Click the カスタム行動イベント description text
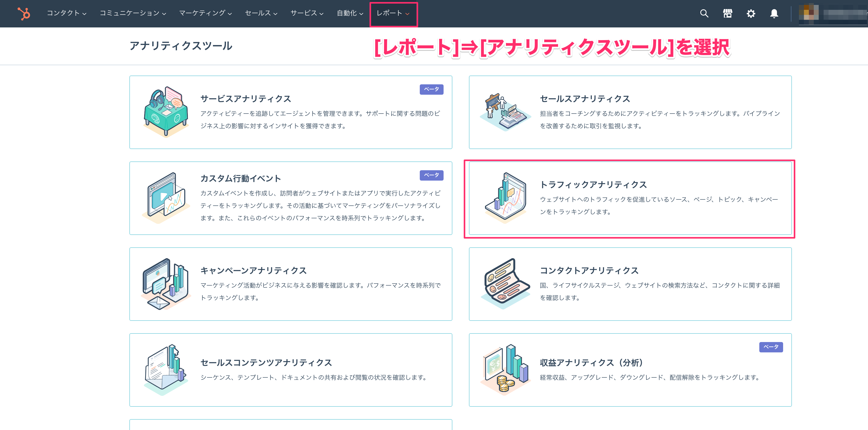This screenshot has width=868, height=430. click(x=320, y=206)
